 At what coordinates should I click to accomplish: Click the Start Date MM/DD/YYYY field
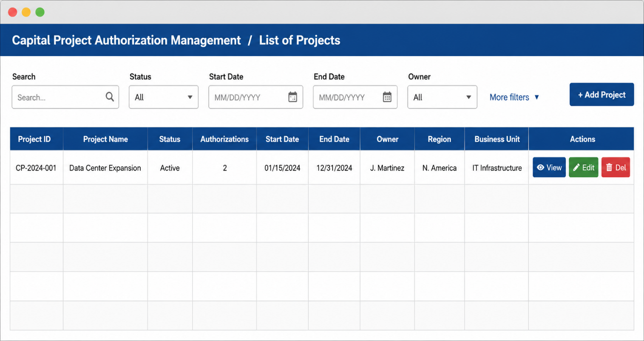coord(255,97)
